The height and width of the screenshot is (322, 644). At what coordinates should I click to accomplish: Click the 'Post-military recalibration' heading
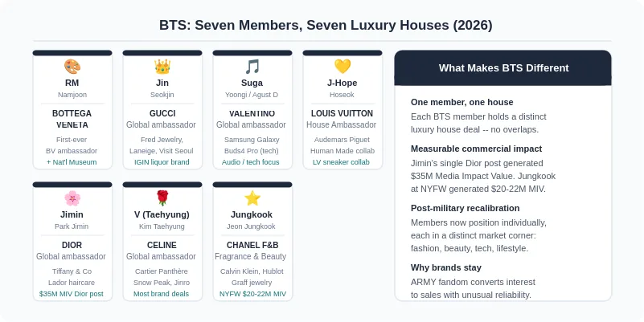(466, 208)
